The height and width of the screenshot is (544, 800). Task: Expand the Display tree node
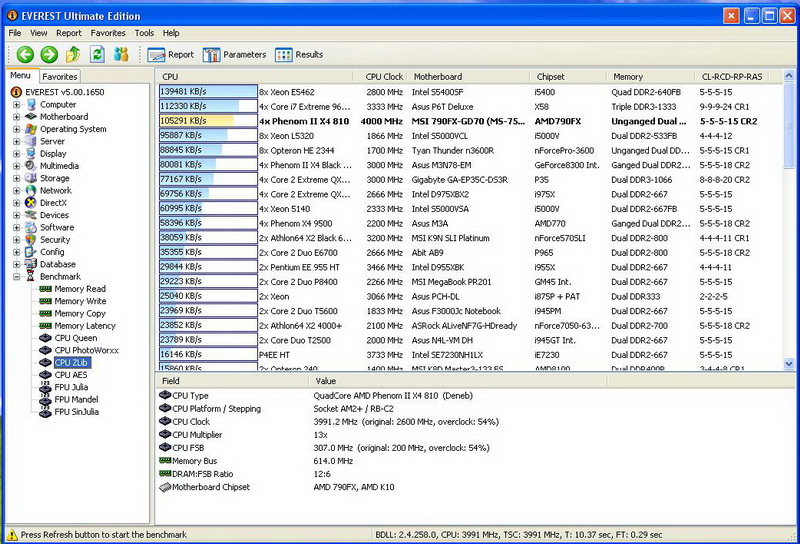click(x=16, y=154)
